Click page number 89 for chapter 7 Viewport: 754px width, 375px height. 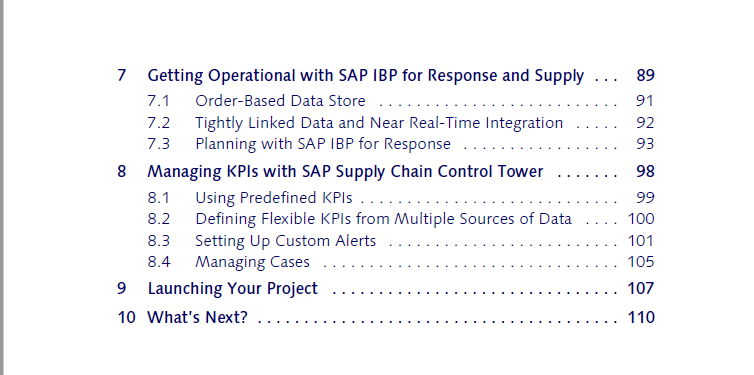[x=645, y=75]
